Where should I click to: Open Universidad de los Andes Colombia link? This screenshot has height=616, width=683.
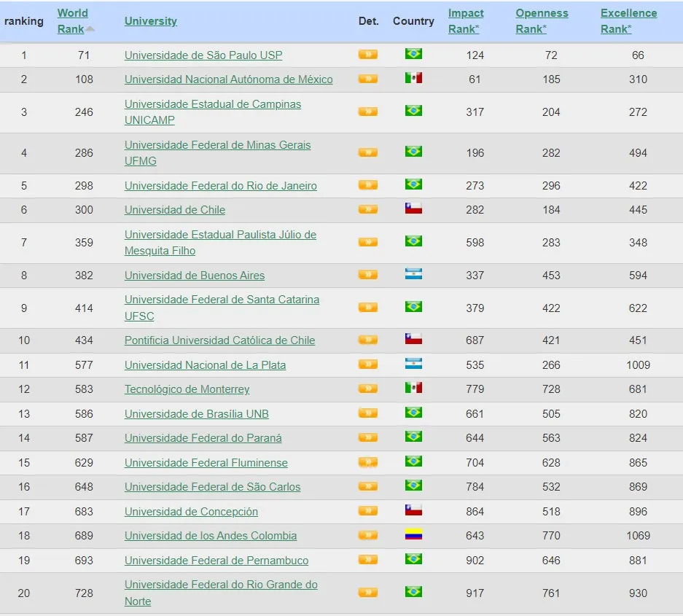[x=211, y=535]
